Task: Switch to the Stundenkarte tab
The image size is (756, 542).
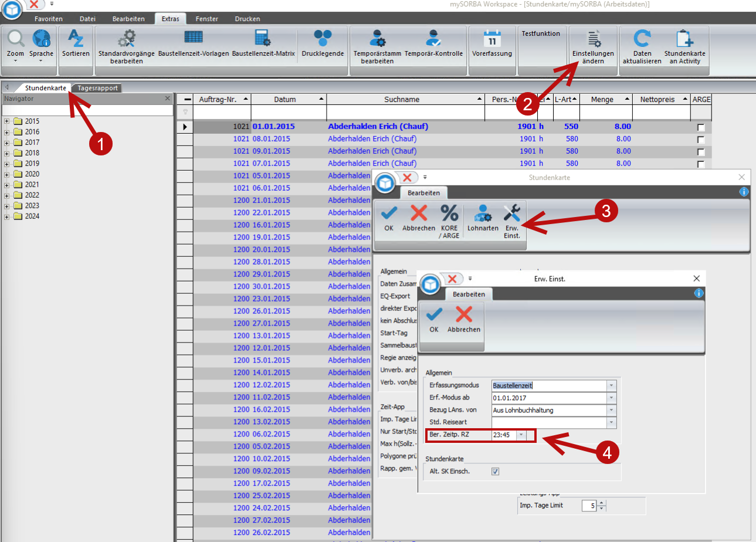Action: point(46,87)
